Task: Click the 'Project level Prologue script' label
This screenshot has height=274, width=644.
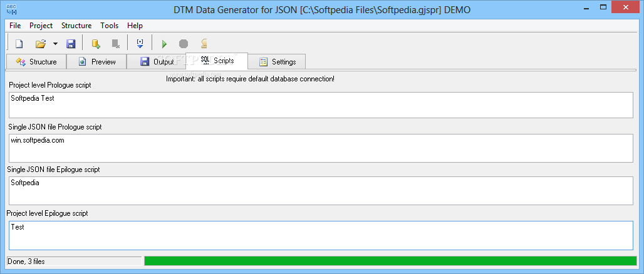Action: pyautogui.click(x=49, y=85)
